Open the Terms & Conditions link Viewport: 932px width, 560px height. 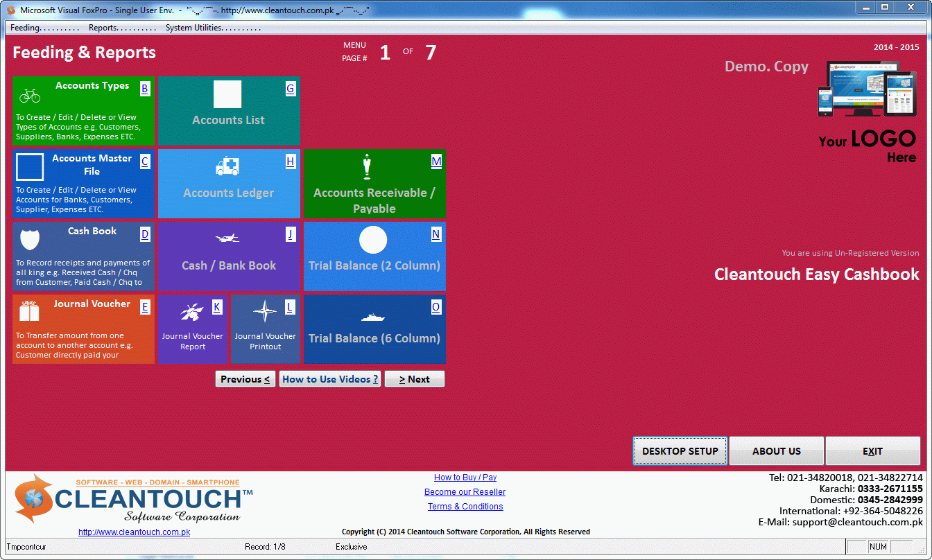pyautogui.click(x=465, y=507)
